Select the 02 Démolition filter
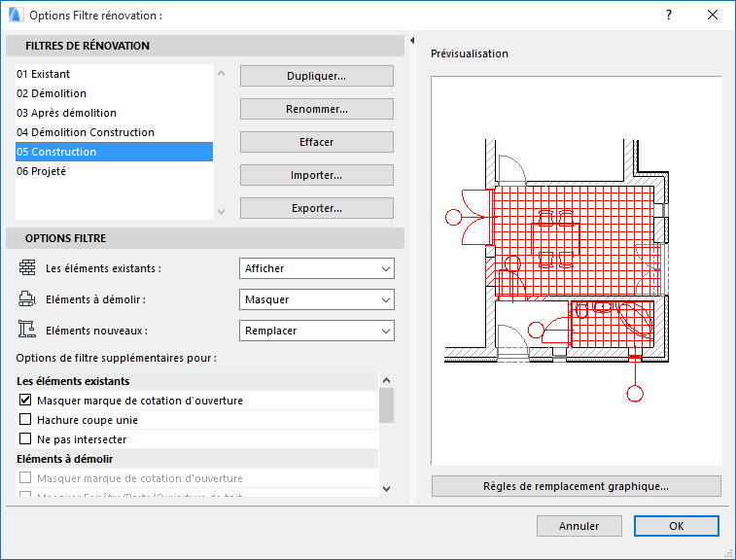The height and width of the screenshot is (560, 736). (x=114, y=93)
